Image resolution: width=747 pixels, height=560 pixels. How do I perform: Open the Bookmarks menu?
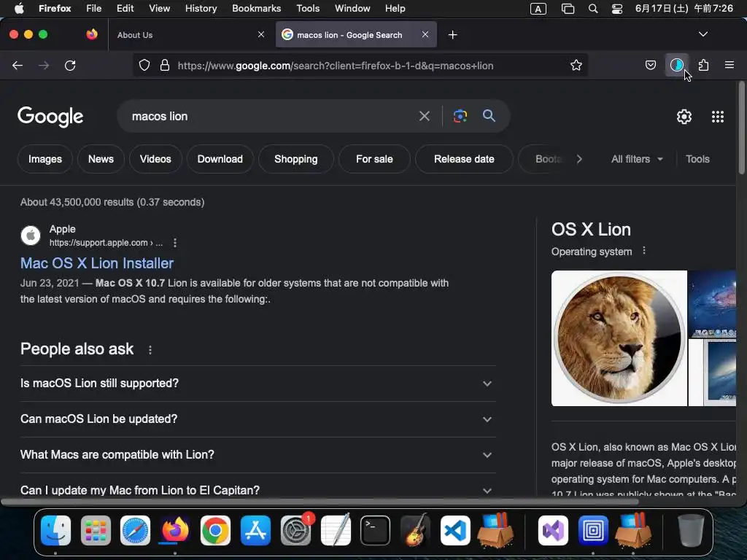pos(256,9)
